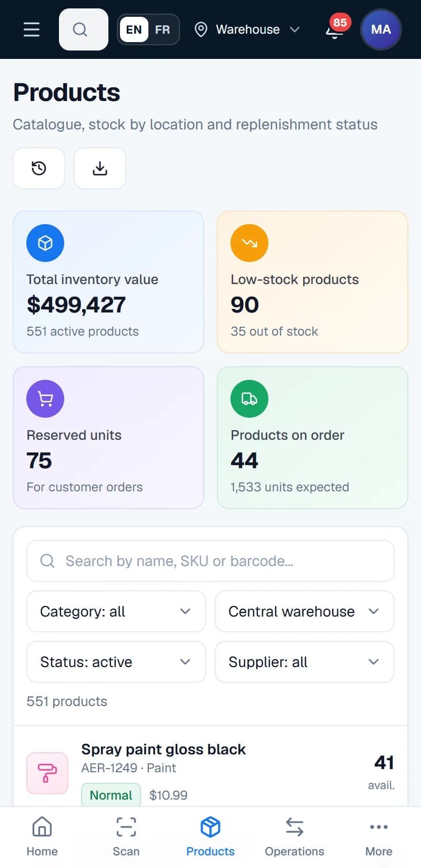Switch language to FR
The height and width of the screenshot is (868, 421).
coord(163,29)
